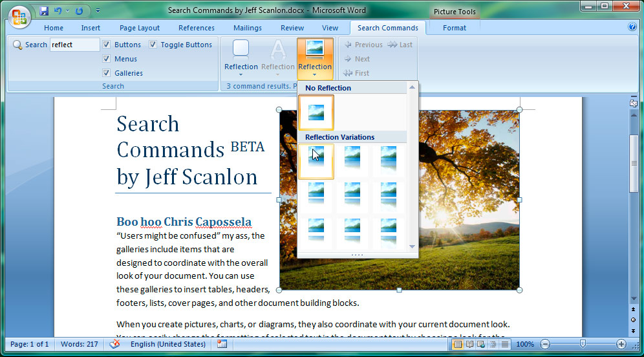
Task: Open word count via Words: 217
Action: (80, 344)
